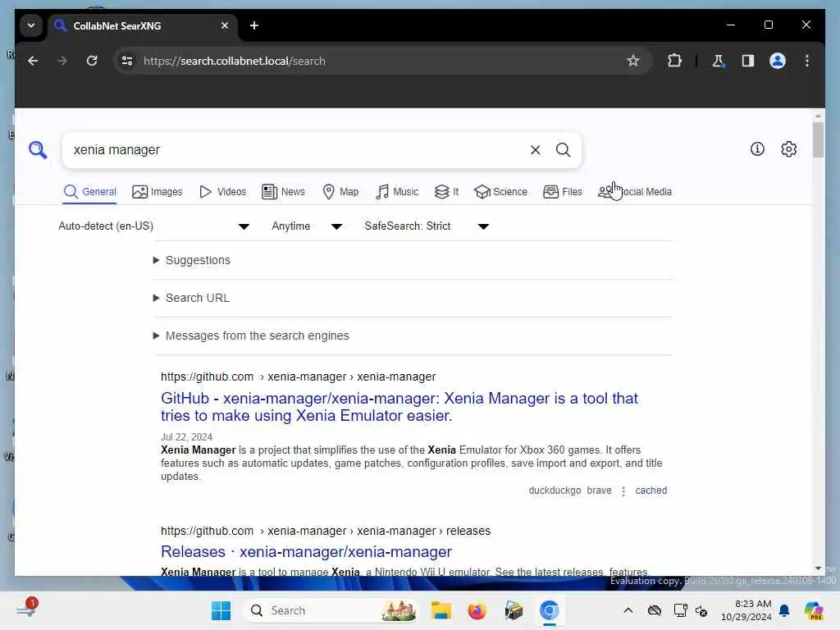Bookmark this page with the star icon
Screen dimensions: 840x630
click(x=633, y=61)
